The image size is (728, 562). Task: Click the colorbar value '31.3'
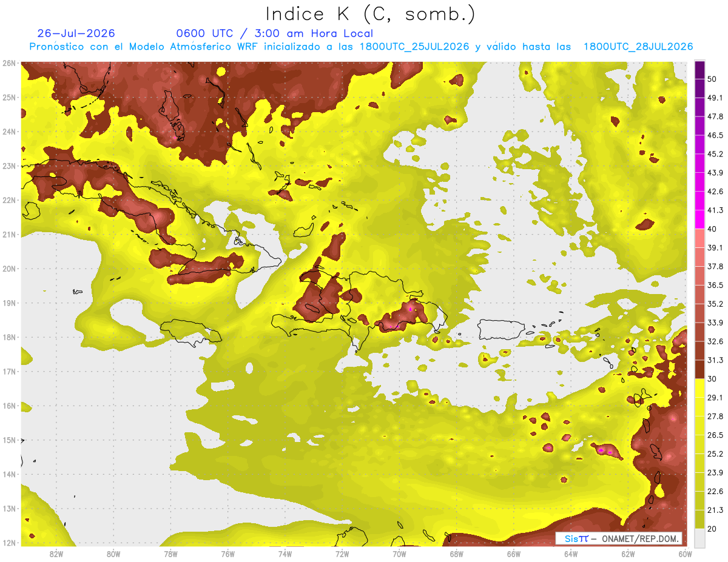tap(715, 360)
